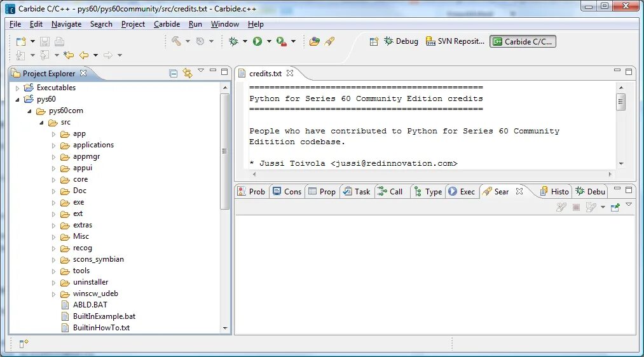Click the Back navigation arrow
Viewport: 644px width, 357px height.
tap(84, 55)
